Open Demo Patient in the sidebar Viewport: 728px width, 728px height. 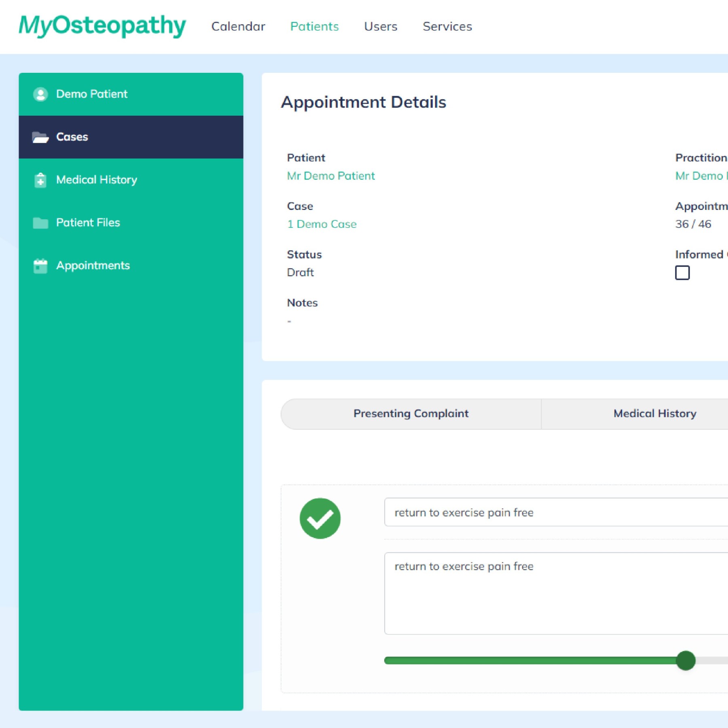[131, 94]
